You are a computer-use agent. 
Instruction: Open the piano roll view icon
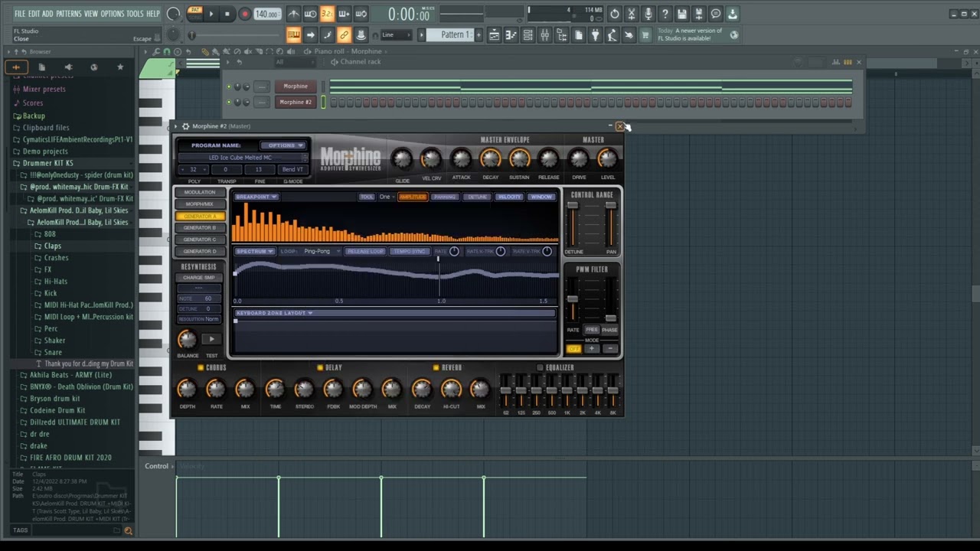click(511, 35)
